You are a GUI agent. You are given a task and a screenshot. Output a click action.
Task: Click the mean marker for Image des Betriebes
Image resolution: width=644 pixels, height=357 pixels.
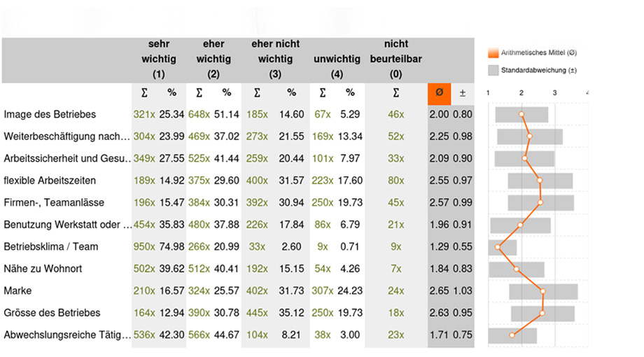521,115
